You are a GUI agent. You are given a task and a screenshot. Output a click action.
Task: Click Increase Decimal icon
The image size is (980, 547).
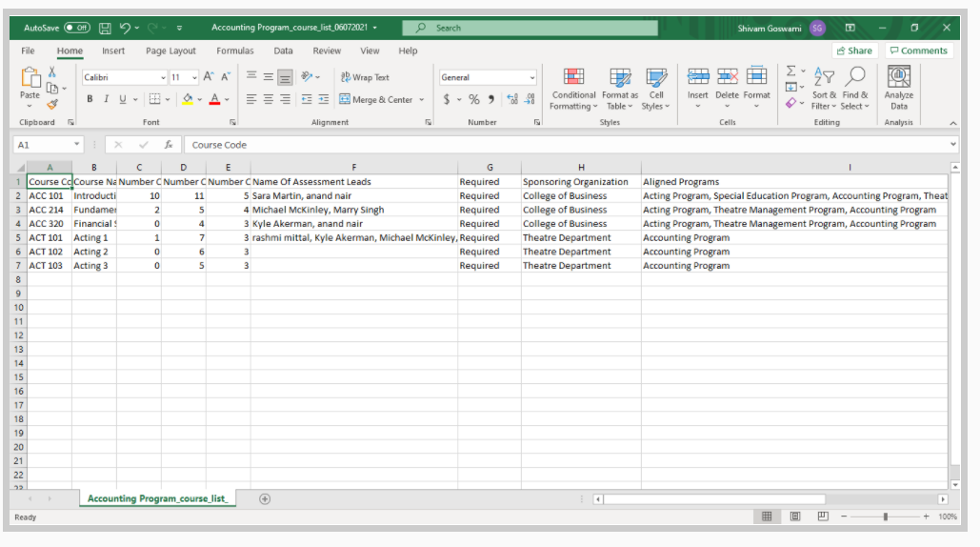pyautogui.click(x=512, y=99)
